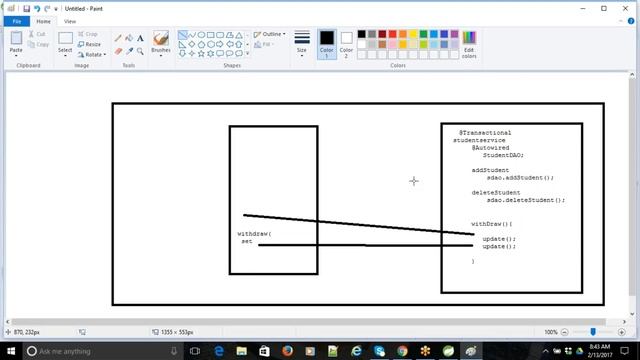The width and height of the screenshot is (640, 360).
Task: Choose the Line shape
Action: (182, 35)
